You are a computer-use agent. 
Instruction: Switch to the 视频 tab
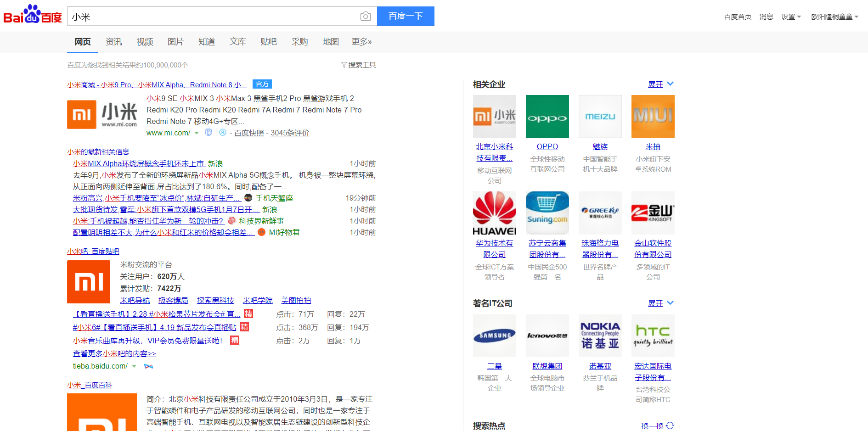tap(145, 42)
